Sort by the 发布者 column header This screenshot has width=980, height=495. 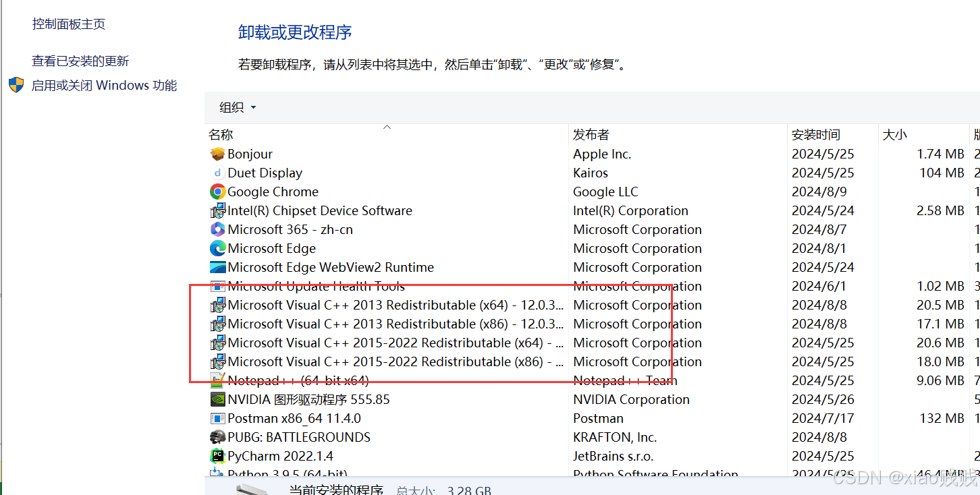(591, 135)
